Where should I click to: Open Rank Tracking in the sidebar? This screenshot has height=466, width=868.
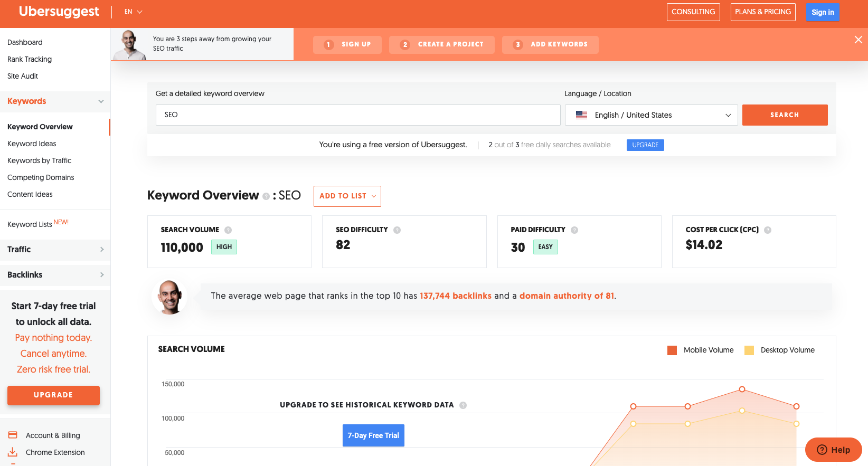coord(30,59)
